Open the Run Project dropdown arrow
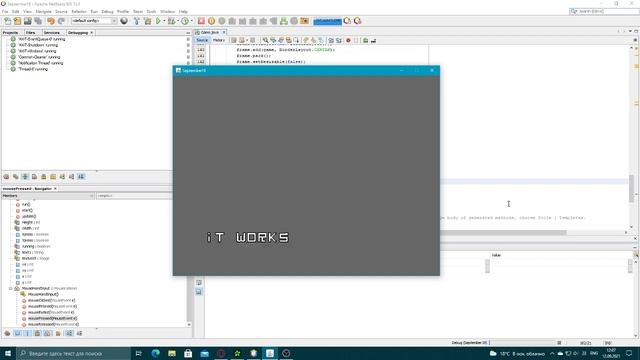 (x=164, y=21)
